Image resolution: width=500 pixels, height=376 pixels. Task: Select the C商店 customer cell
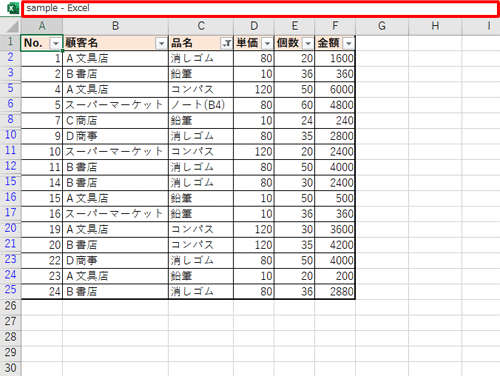tap(115, 121)
